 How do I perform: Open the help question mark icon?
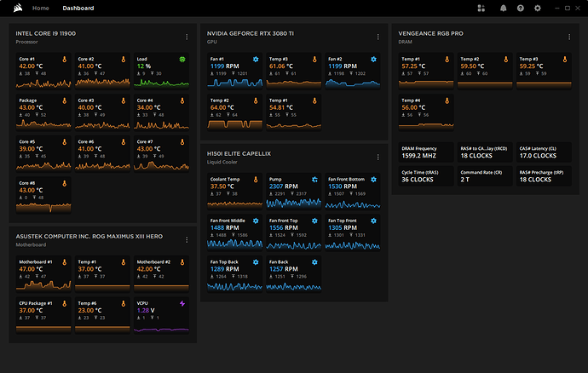pyautogui.click(x=520, y=9)
